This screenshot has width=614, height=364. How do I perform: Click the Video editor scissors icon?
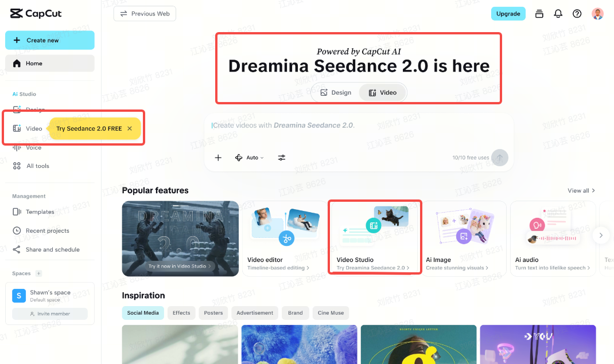click(x=286, y=238)
